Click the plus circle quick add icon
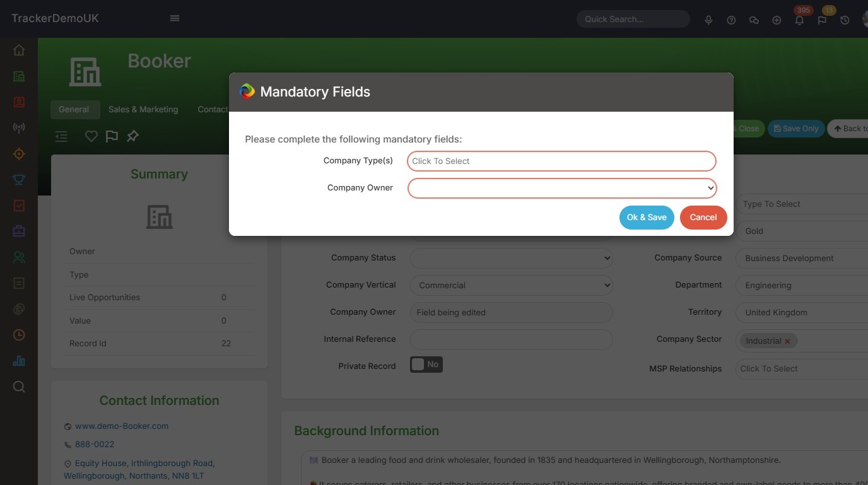Screen dimensions: 868x485 click(777, 20)
